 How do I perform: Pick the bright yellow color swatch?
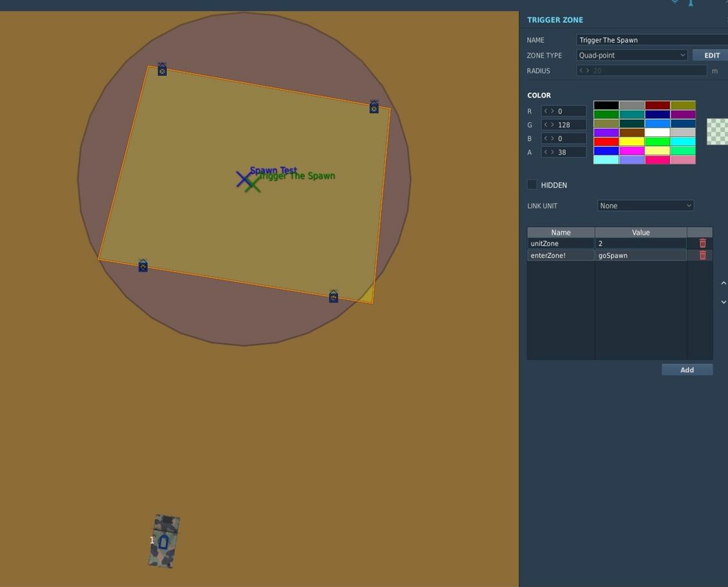click(632, 142)
